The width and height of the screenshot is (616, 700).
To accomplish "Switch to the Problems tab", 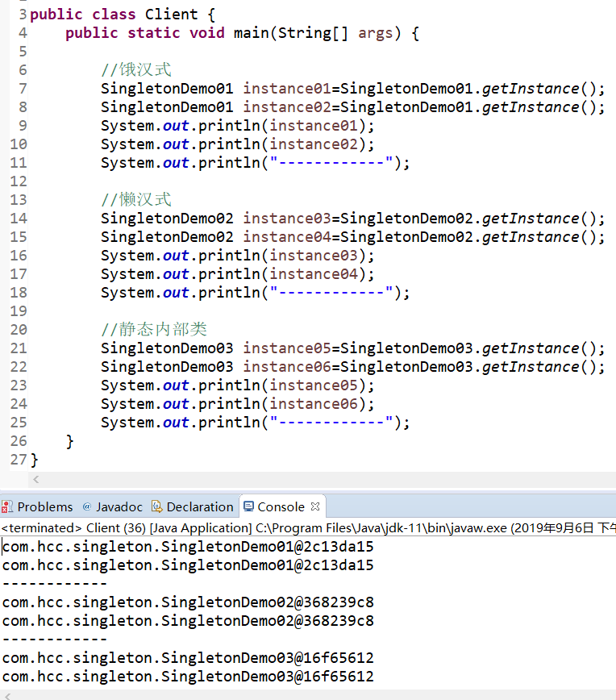I will click(37, 506).
